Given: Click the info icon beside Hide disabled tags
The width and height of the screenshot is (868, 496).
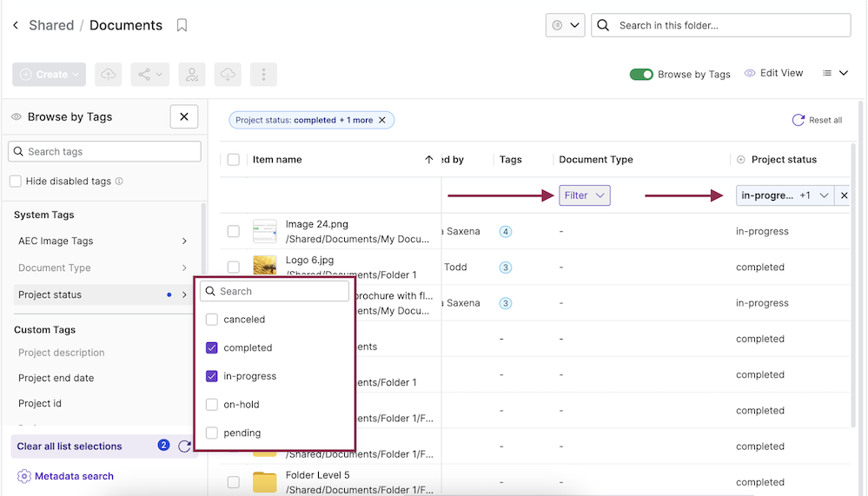Looking at the screenshot, I should (x=119, y=181).
